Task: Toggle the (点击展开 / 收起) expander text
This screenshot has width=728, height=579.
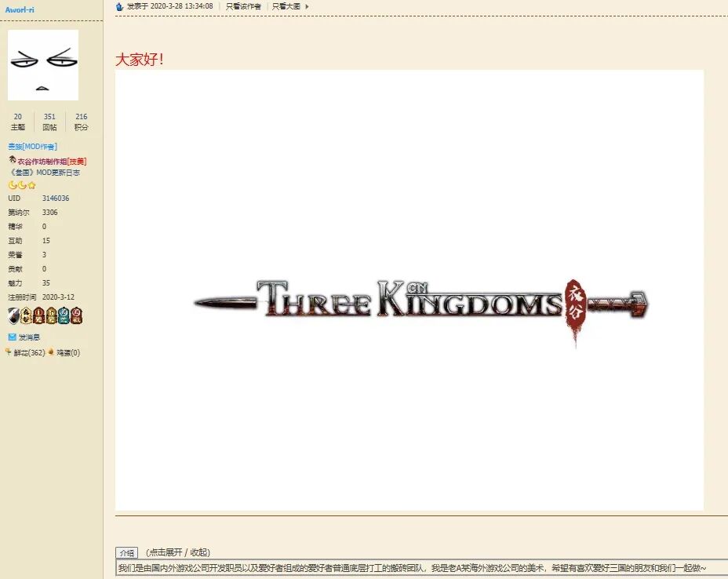Action: click(x=178, y=552)
